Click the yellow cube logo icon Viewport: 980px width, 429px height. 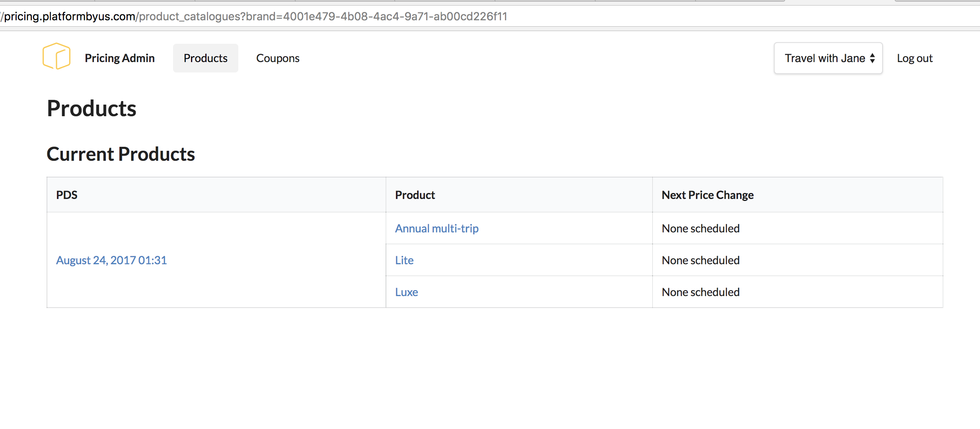click(57, 57)
